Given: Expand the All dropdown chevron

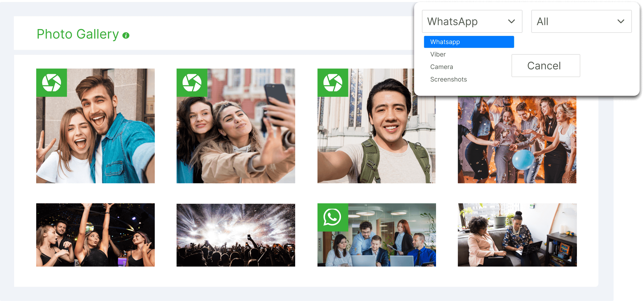Looking at the screenshot, I should tap(621, 21).
